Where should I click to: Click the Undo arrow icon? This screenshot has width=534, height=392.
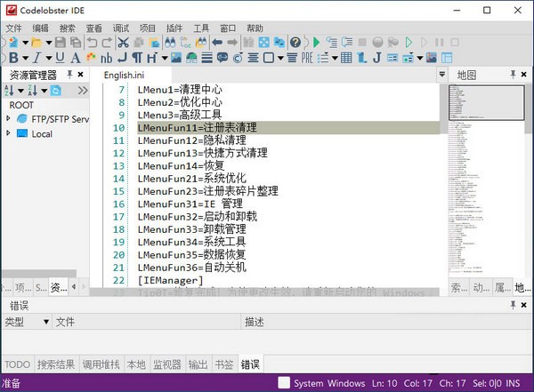[91, 42]
